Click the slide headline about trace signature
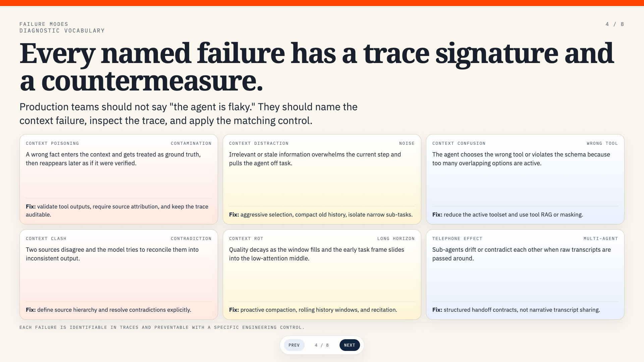Image resolution: width=644 pixels, height=362 pixels. 317,67
